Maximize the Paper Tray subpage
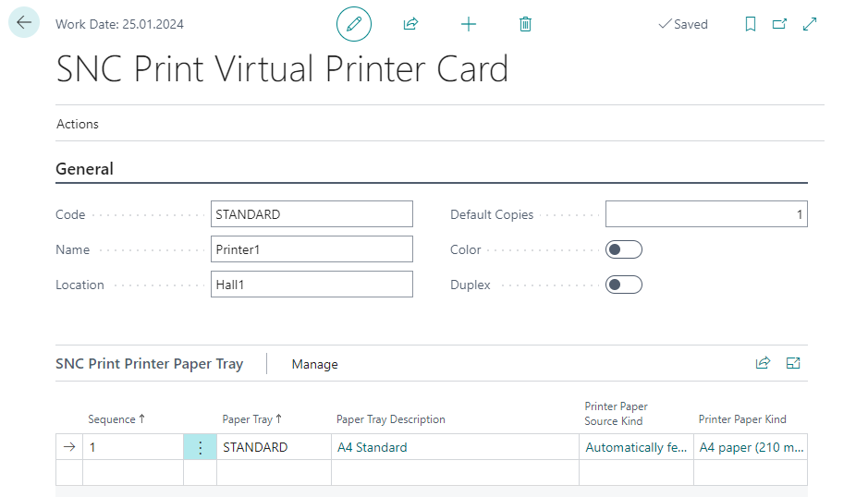 pos(793,363)
